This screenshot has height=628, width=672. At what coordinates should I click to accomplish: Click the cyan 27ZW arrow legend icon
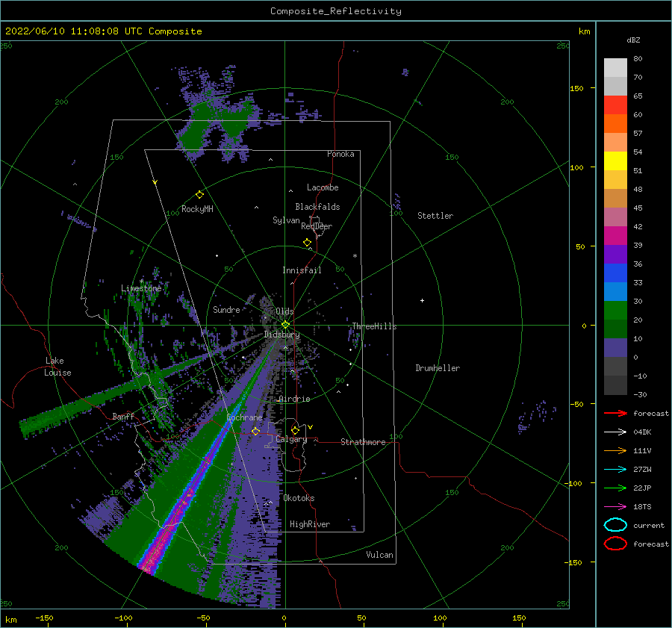[615, 470]
